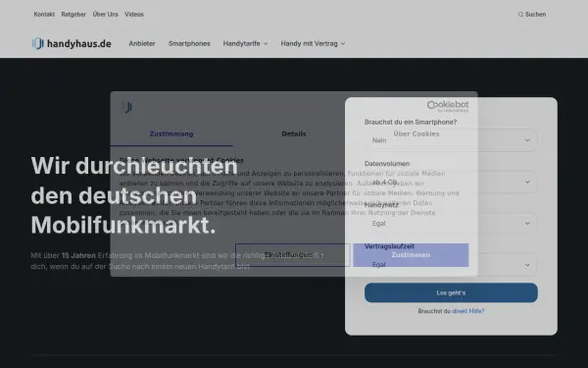Image resolution: width=588 pixels, height=368 pixels.
Task: Open the Kontakt link in top bar
Action: (44, 15)
